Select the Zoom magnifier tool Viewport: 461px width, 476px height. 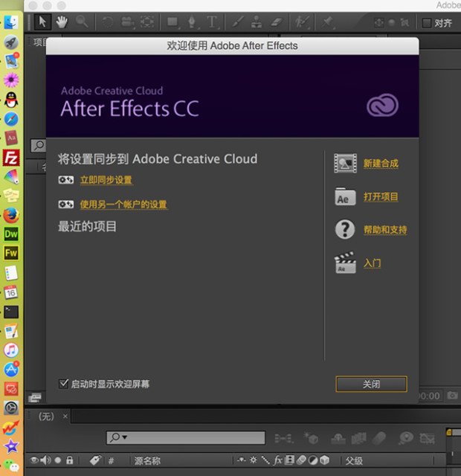click(82, 22)
